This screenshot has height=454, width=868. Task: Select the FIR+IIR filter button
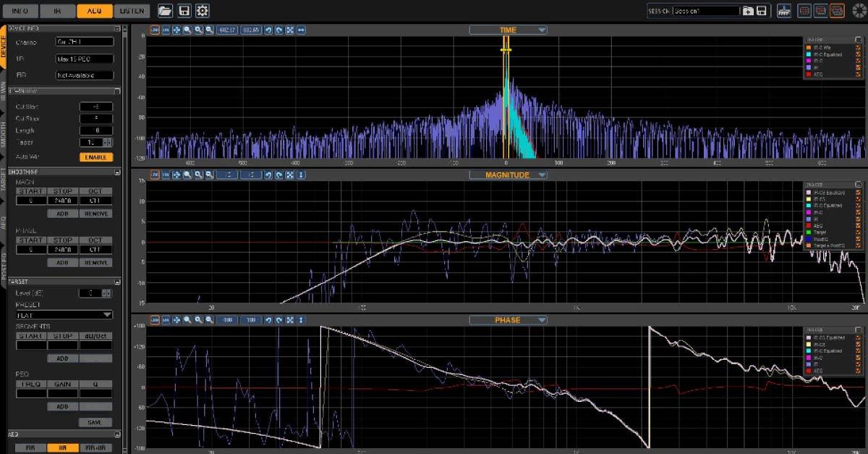[x=96, y=448]
